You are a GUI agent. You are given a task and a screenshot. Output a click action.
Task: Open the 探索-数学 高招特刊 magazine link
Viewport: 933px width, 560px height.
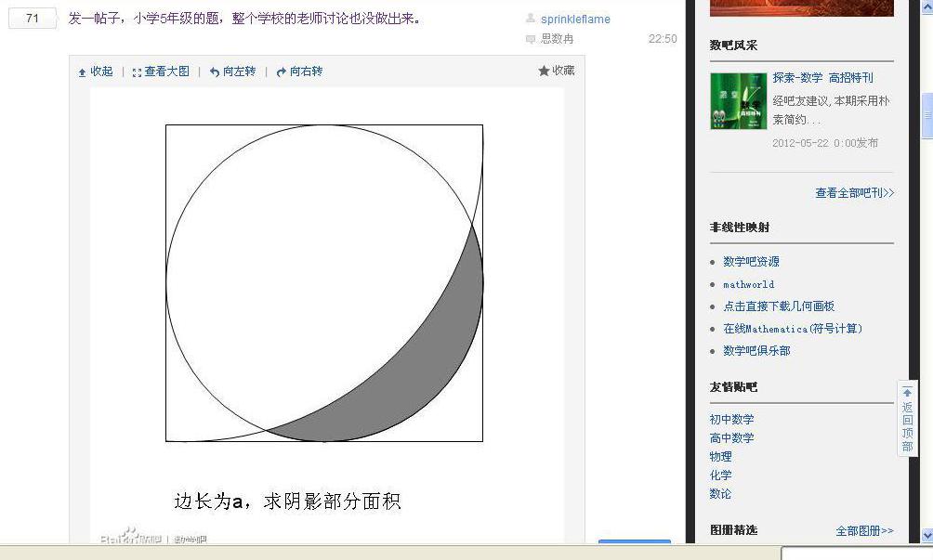pyautogui.click(x=822, y=78)
